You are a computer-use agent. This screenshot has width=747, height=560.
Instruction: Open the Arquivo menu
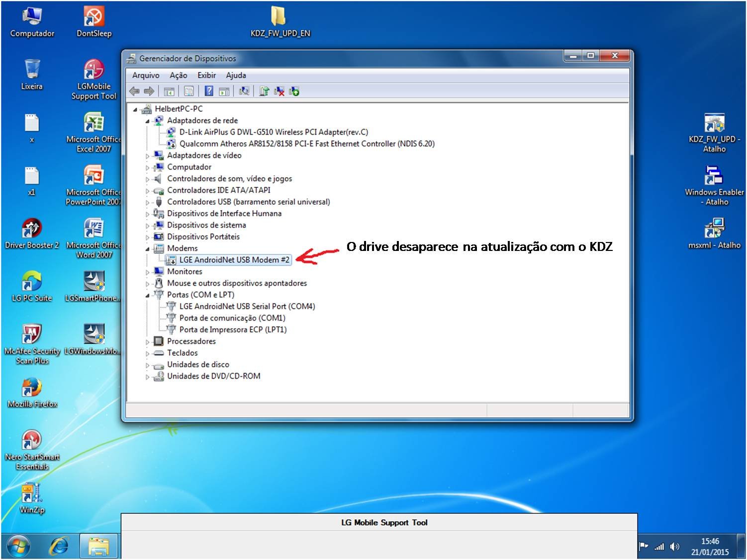coord(146,76)
